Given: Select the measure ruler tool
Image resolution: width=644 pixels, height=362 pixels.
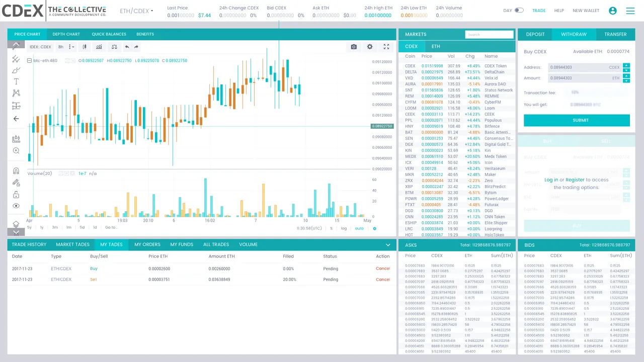Looking at the screenshot, I should tap(16, 139).
